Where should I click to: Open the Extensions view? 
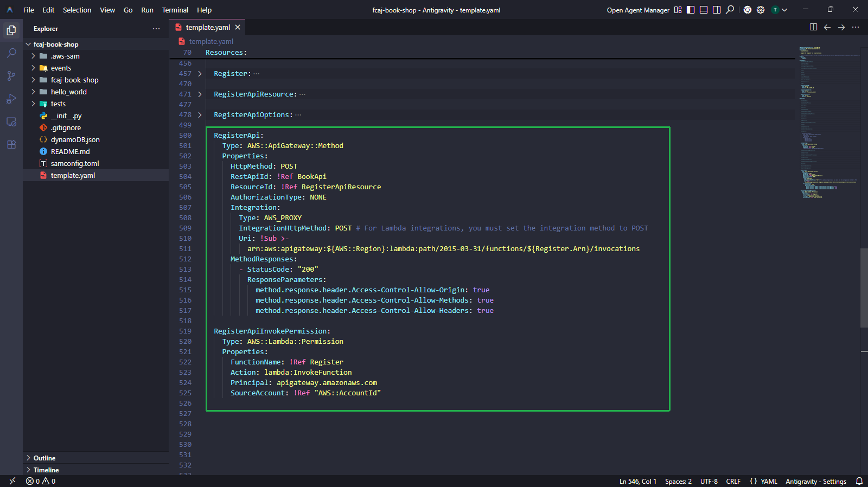[x=11, y=144]
